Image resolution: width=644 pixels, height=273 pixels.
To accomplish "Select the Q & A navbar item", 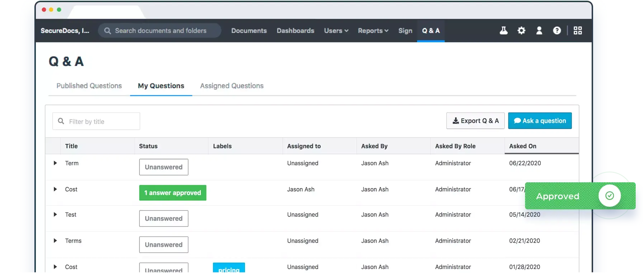I will point(431,31).
